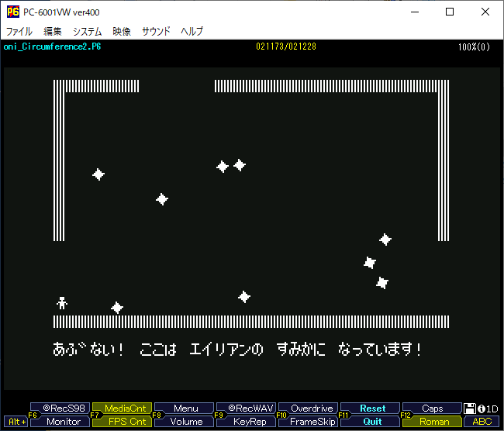
Task: Toggle the Caps lock indicator
Action: [433, 409]
